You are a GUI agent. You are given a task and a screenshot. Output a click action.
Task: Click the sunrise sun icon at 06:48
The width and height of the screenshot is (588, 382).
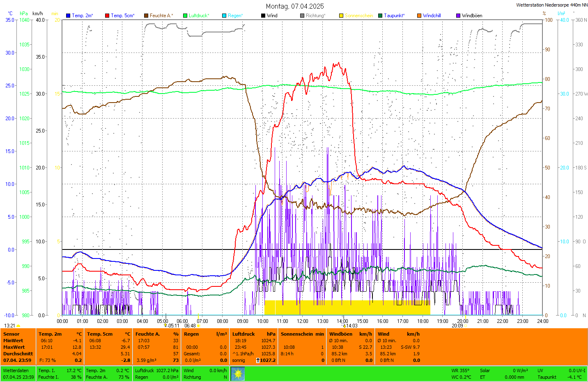[199, 326]
